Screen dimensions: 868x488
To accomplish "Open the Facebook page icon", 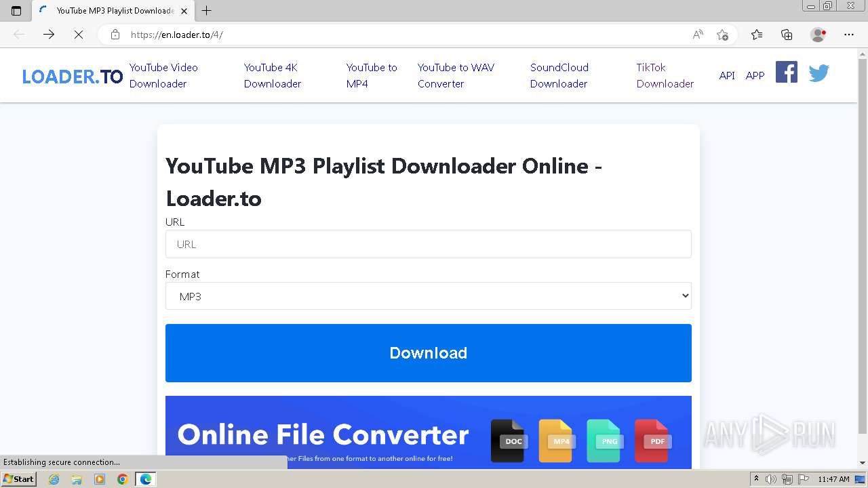I will [787, 72].
